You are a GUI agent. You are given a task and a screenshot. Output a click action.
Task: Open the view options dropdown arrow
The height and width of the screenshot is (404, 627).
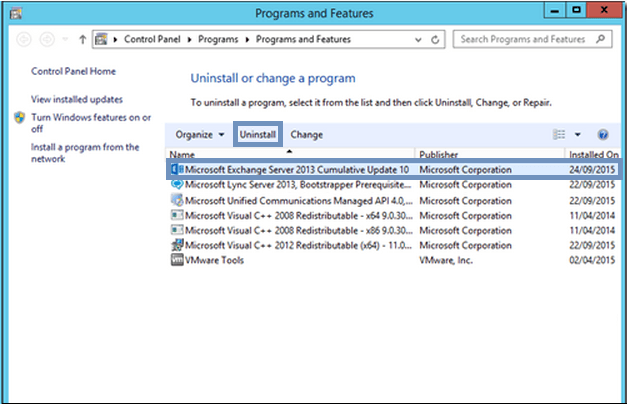pyautogui.click(x=578, y=134)
